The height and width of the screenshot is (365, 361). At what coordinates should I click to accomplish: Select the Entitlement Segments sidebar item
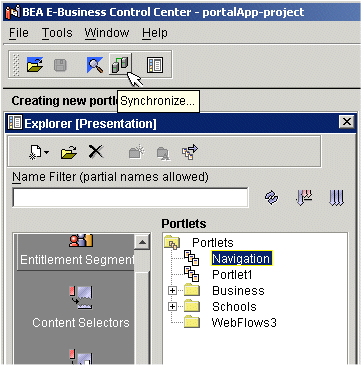pos(76,252)
